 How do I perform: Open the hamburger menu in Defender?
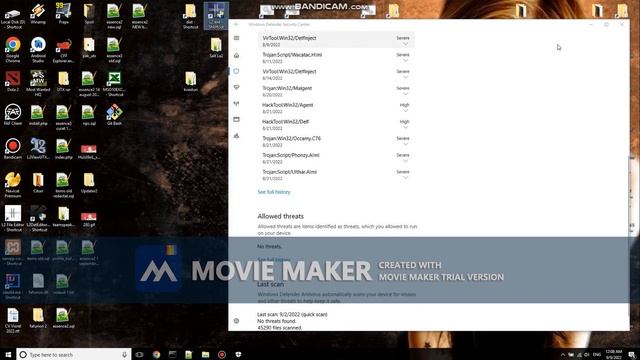click(236, 38)
